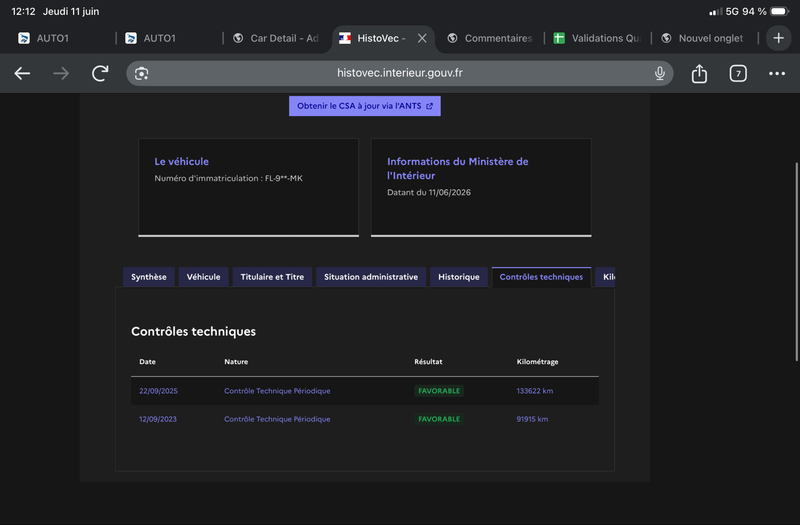Open the Validations spreadsheet tab
800x525 pixels.
(598, 38)
